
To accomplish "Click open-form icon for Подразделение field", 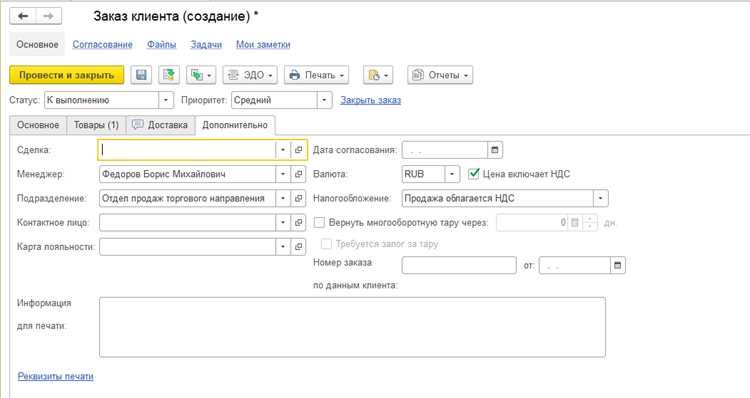I will pos(298,198).
